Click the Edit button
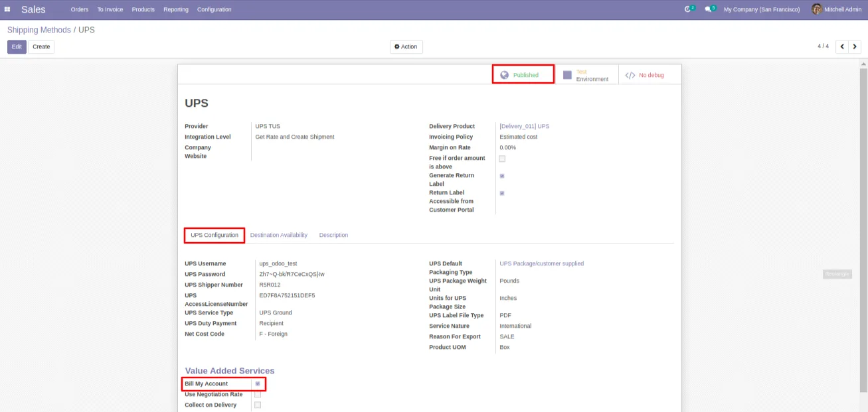This screenshot has height=412, width=868. pyautogui.click(x=17, y=46)
